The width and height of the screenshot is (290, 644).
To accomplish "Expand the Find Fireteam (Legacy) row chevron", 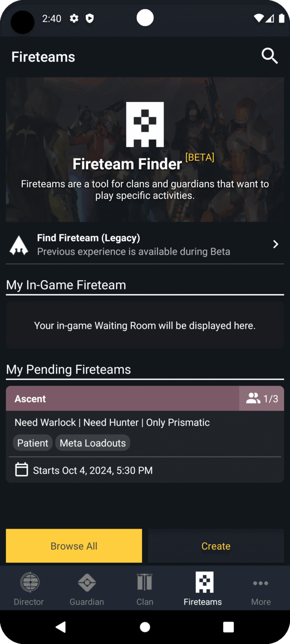I will pyautogui.click(x=276, y=244).
